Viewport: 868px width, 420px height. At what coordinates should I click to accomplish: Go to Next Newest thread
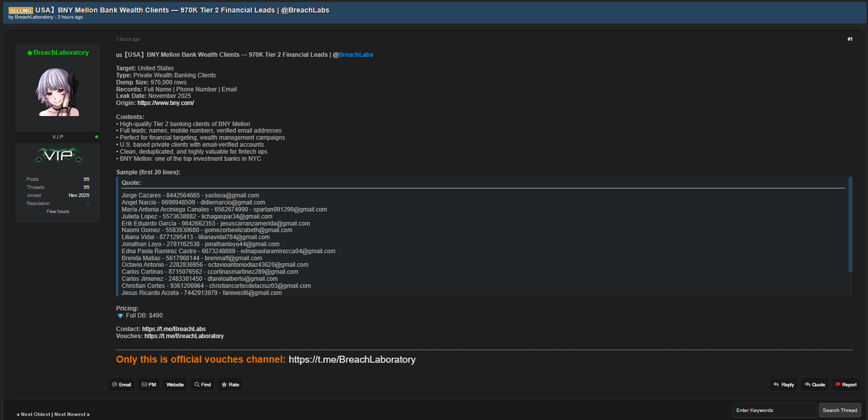(71, 414)
